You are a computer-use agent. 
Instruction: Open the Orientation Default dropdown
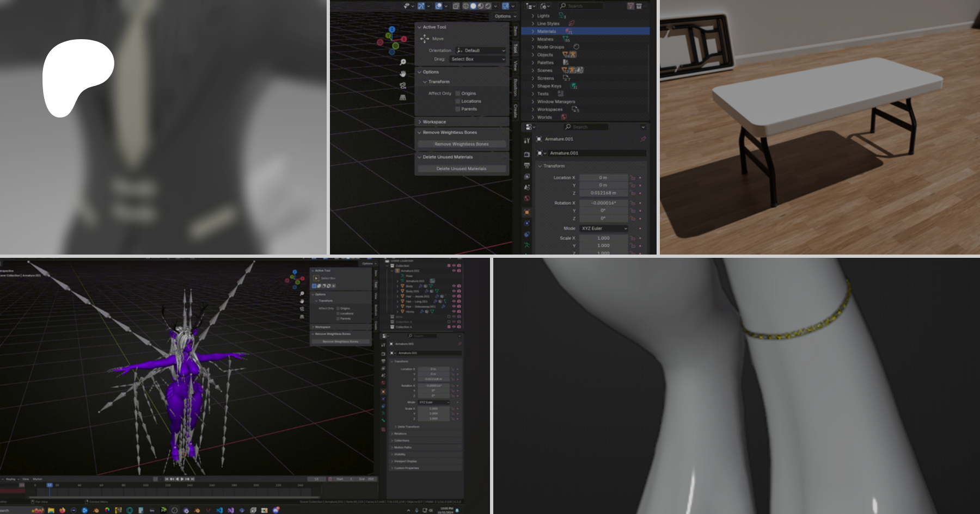[481, 51]
